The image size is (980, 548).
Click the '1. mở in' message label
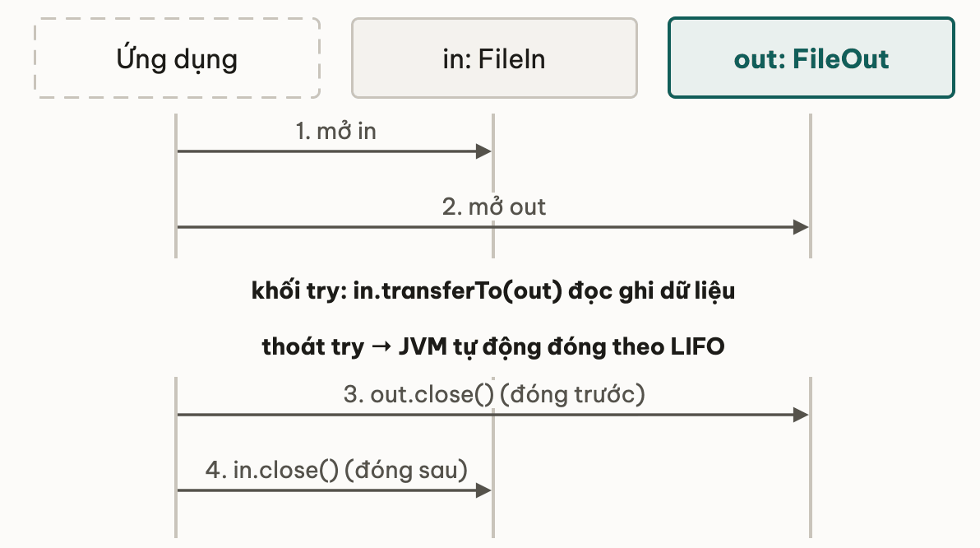click(x=335, y=131)
